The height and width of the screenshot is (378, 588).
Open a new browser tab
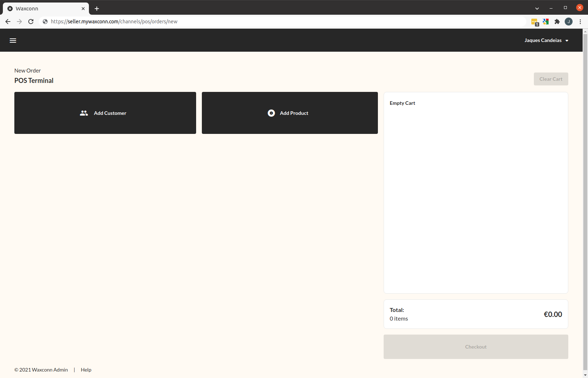pos(96,8)
